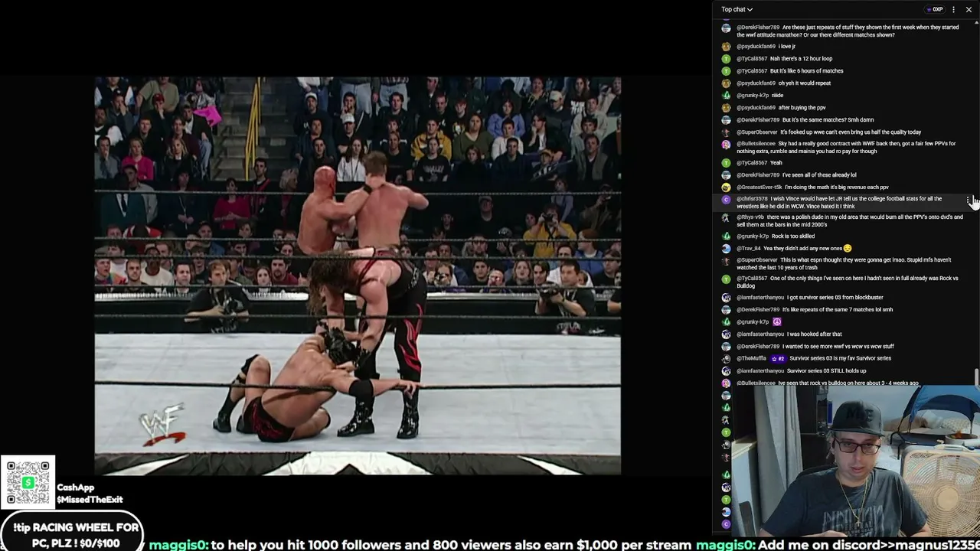Open @GreatestEver-t5k username link
The width and height of the screenshot is (980, 551).
coord(759,187)
